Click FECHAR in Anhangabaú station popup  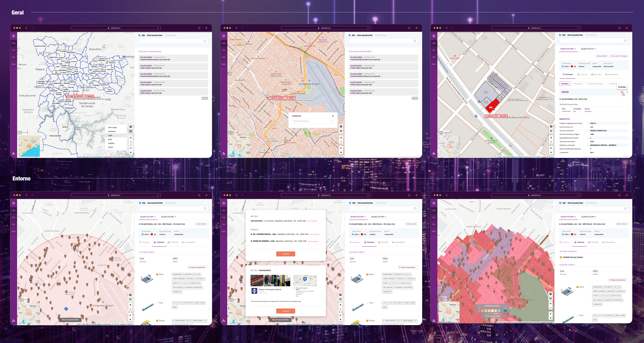coord(285,311)
